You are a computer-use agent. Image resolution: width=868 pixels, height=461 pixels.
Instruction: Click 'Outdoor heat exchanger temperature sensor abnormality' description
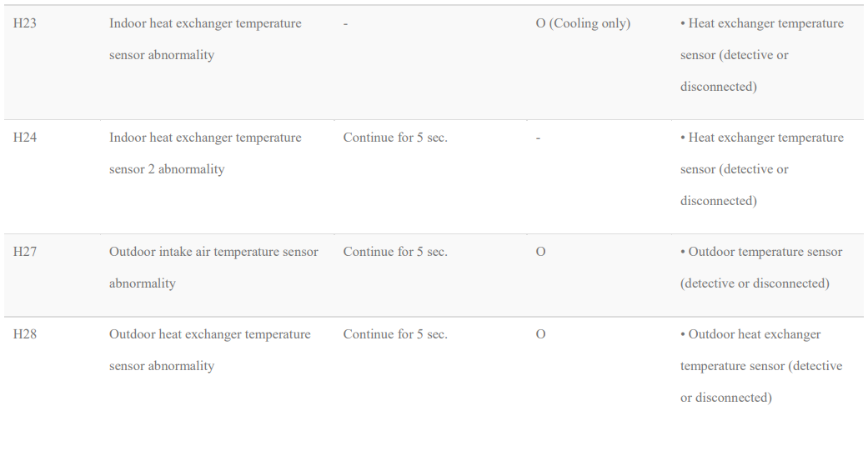(x=210, y=350)
